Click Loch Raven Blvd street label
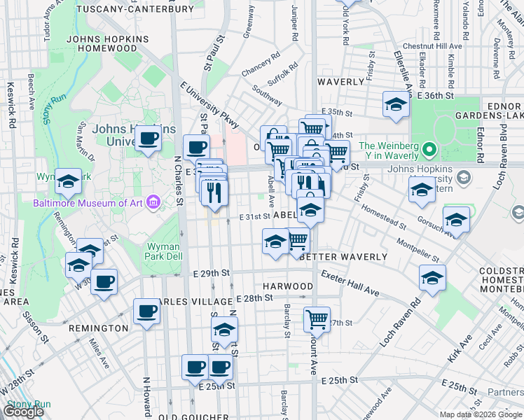Viewport: 524px width, 420px height. pyautogui.click(x=499, y=157)
